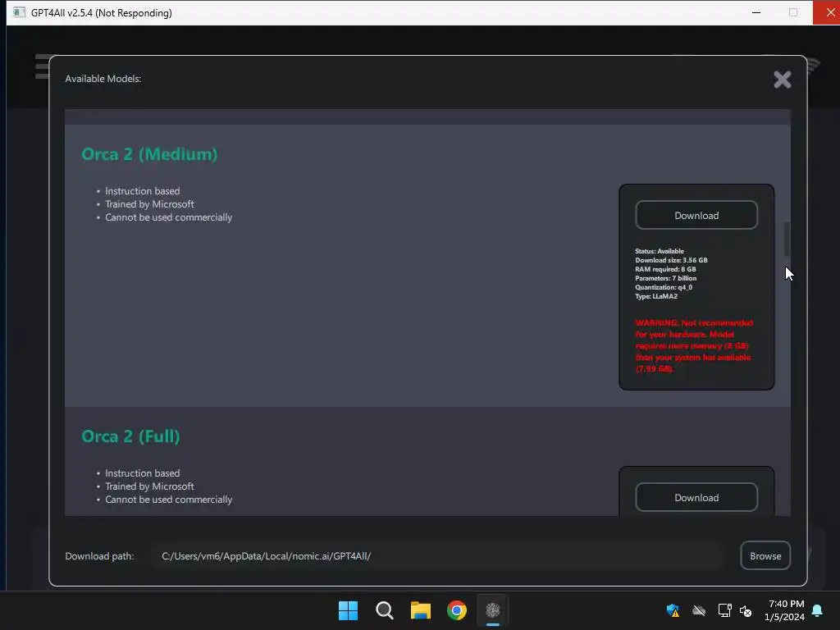This screenshot has height=630, width=840.
Task: Open the Windows Start menu
Action: point(348,610)
